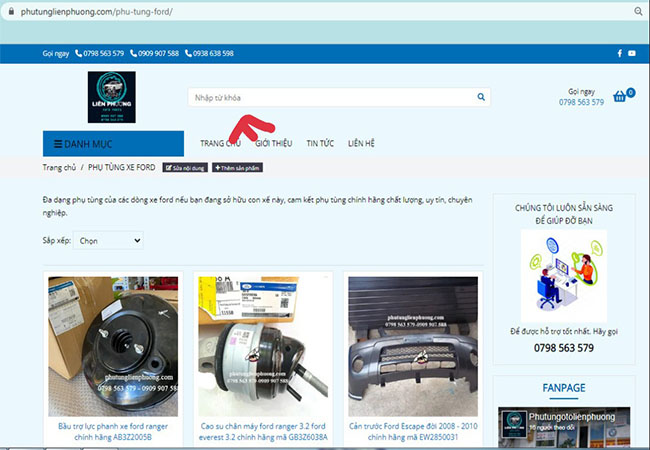Click the browser zoom magnifier icon

pyautogui.click(x=637, y=10)
